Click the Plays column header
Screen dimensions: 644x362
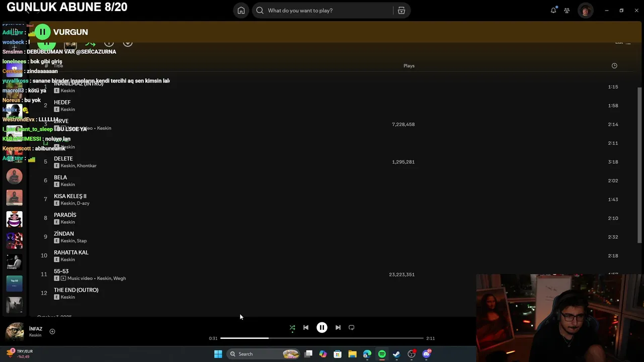point(409,66)
